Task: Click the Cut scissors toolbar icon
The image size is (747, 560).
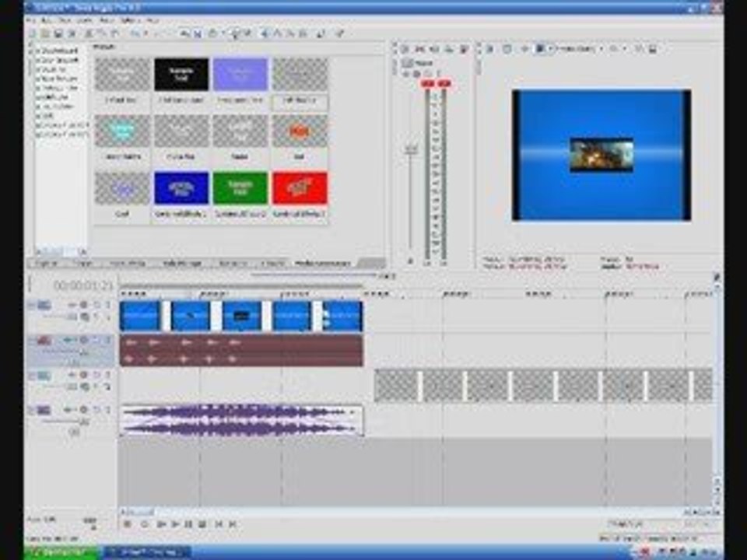Action: coord(89,33)
